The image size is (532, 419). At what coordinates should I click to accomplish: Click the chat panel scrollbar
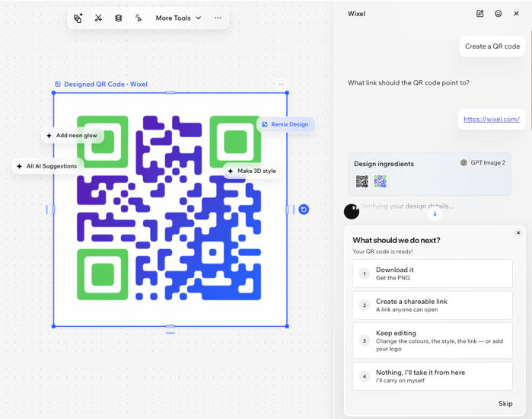coord(530,82)
